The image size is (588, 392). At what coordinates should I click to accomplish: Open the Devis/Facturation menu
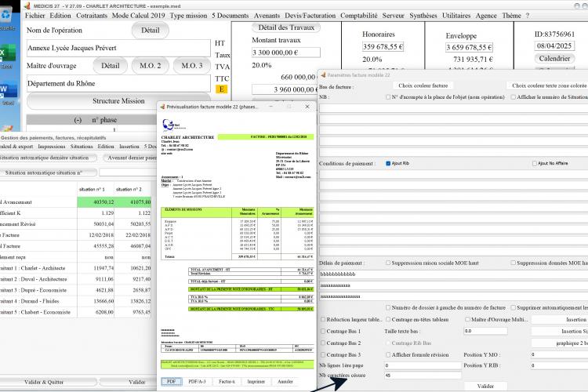tap(310, 16)
